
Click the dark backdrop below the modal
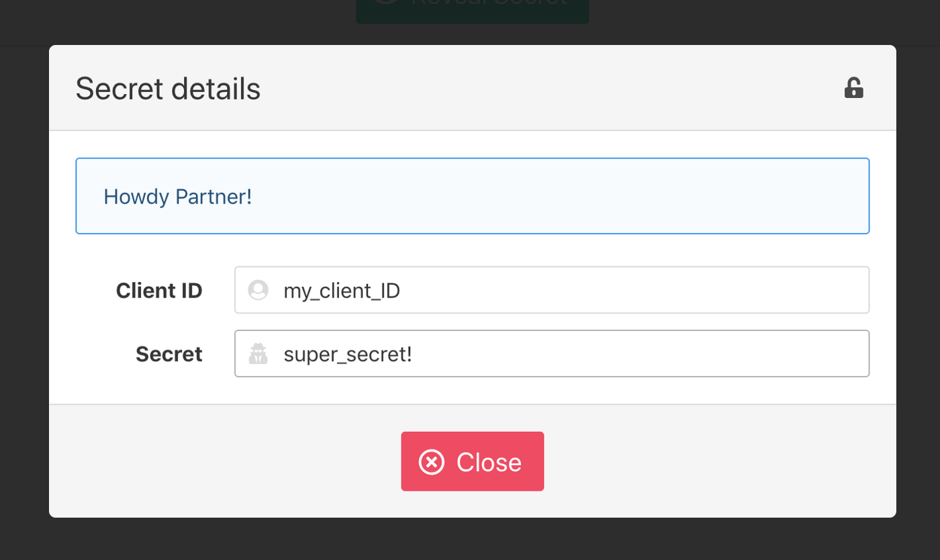[x=470, y=539]
